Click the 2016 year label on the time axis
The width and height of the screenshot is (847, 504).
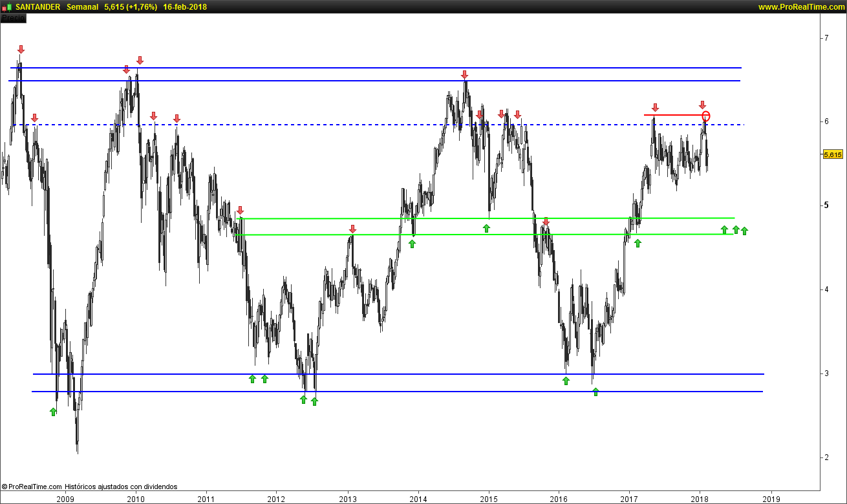point(559,499)
